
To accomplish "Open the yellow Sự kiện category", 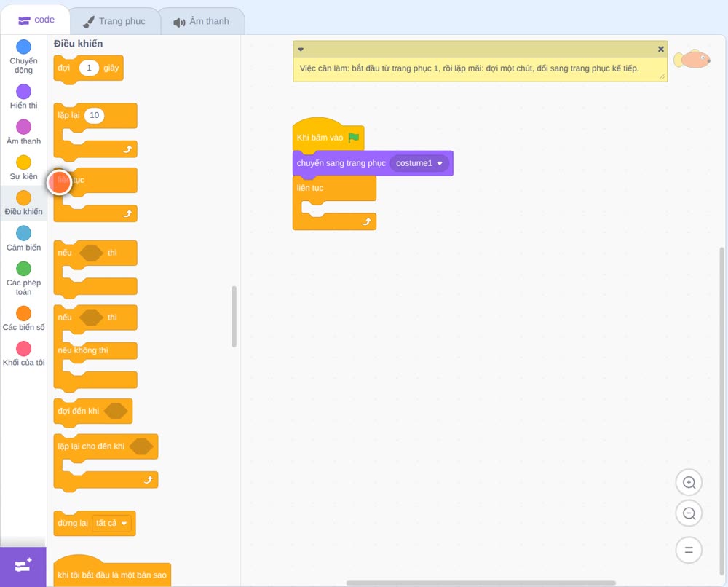I will [24, 162].
